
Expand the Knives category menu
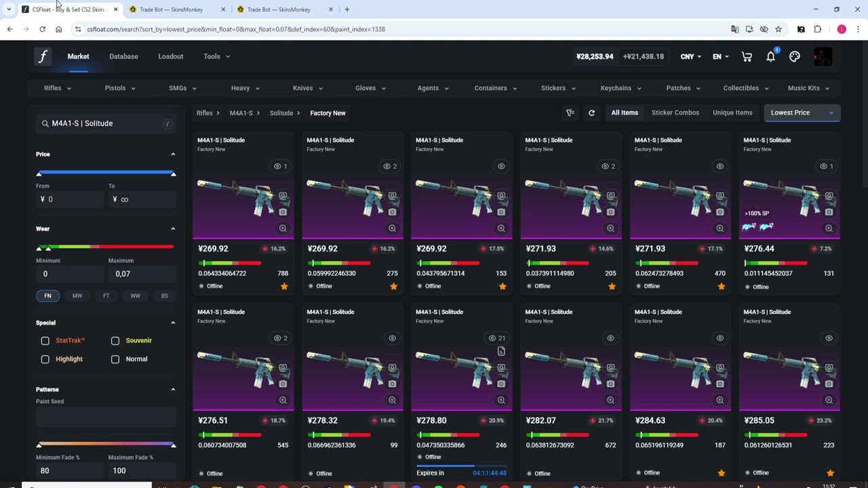pyautogui.click(x=308, y=88)
